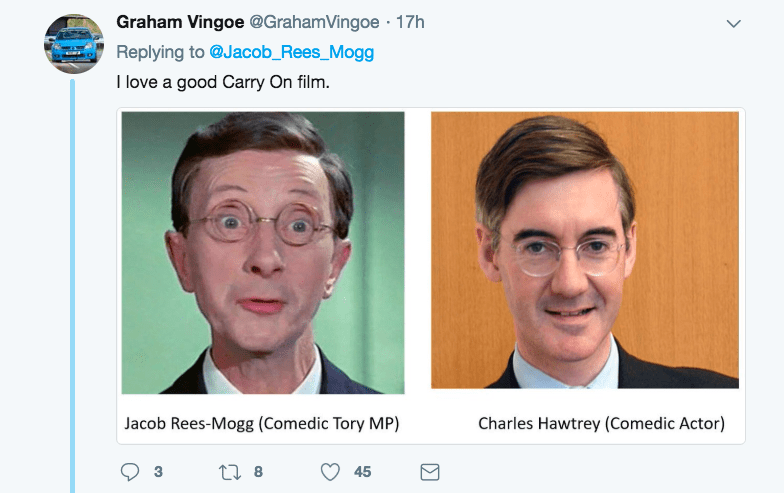This screenshot has width=784, height=493.
Task: Click the reply count showing 3
Action: [158, 472]
